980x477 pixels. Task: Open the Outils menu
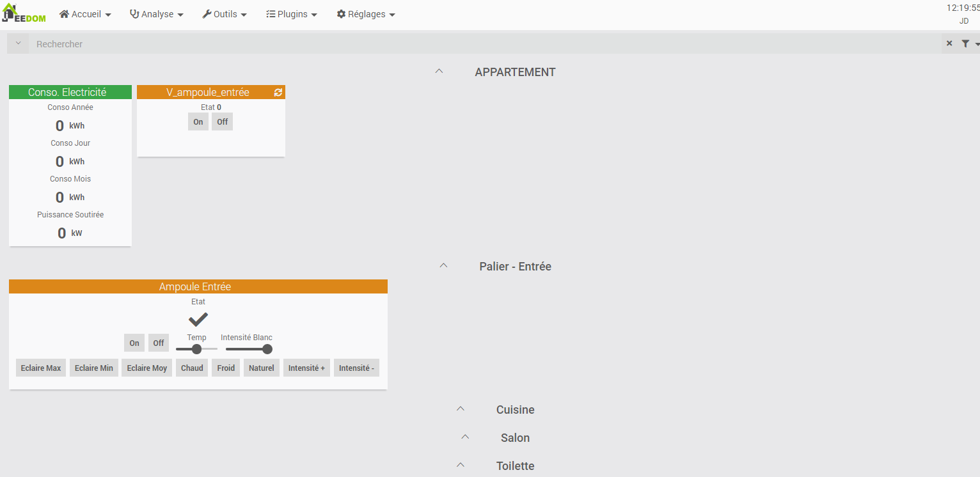point(225,14)
